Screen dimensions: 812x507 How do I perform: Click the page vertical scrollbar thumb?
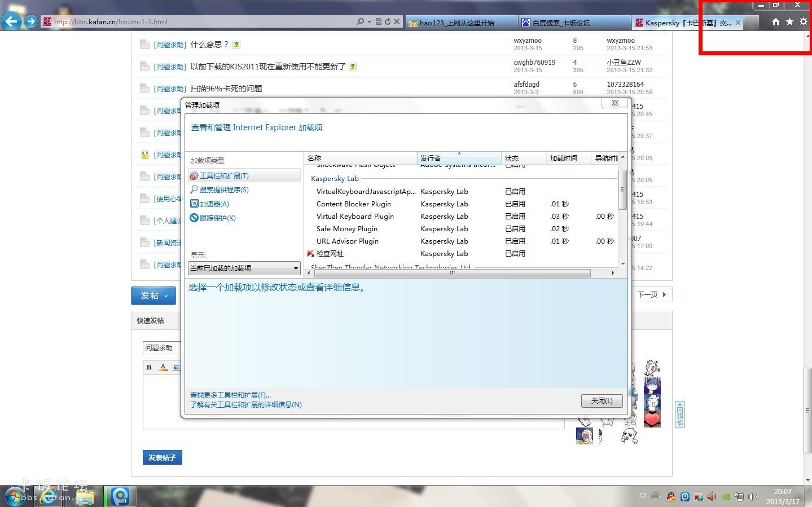click(x=808, y=409)
